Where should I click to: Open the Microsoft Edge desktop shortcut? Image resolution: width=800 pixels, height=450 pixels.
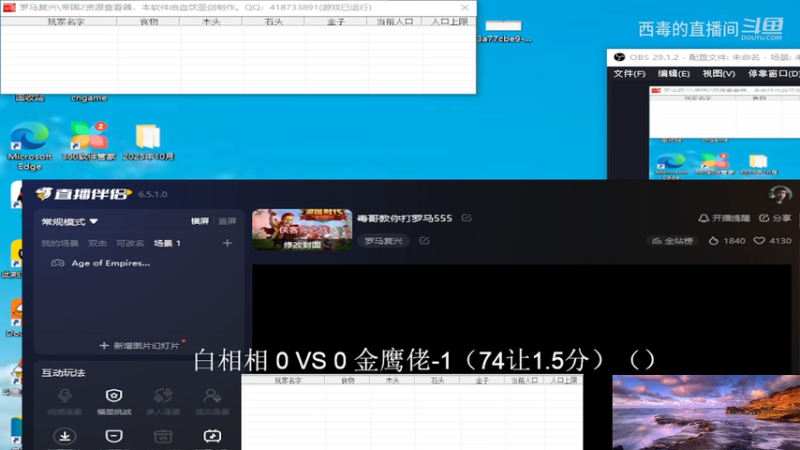tap(30, 145)
